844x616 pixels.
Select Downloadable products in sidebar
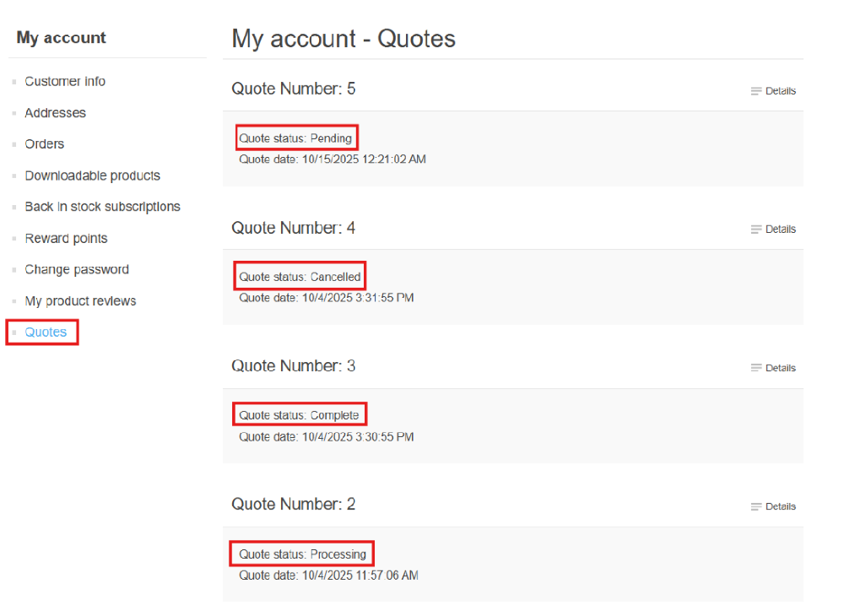pos(92,176)
